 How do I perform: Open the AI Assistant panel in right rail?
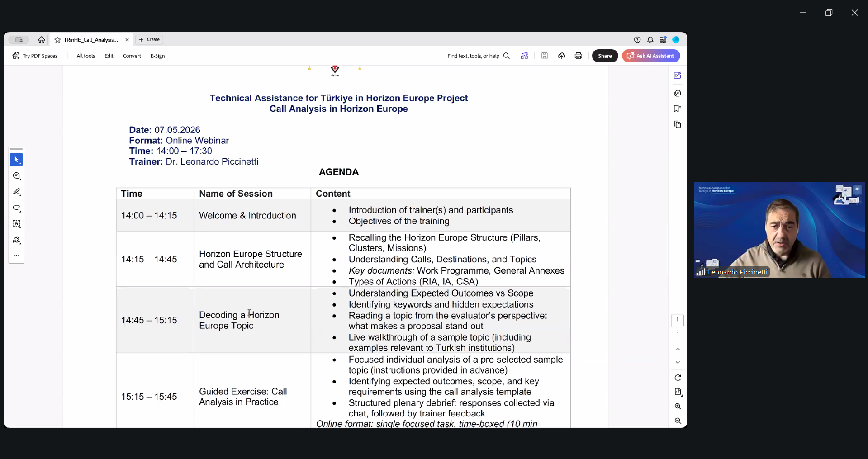click(678, 76)
